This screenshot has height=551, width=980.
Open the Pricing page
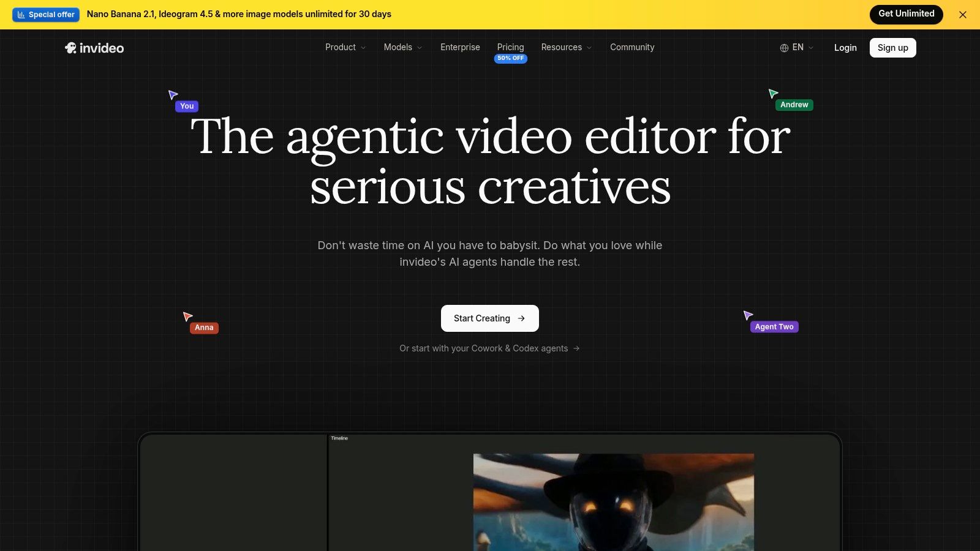pyautogui.click(x=510, y=47)
